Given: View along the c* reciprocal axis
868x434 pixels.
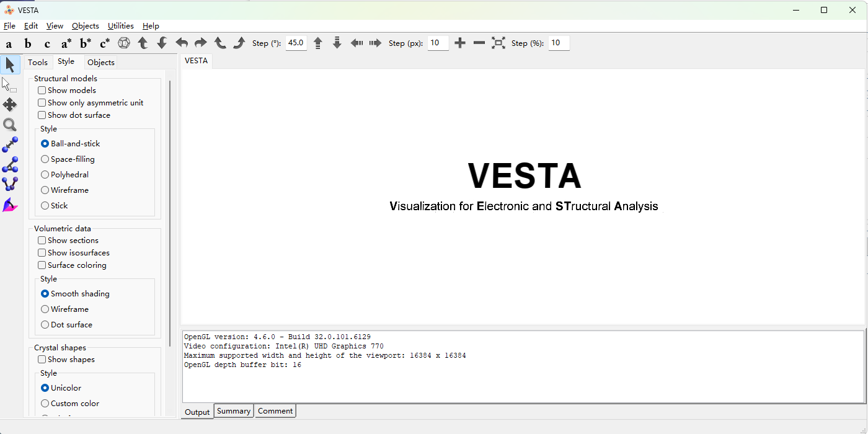Looking at the screenshot, I should [105, 43].
